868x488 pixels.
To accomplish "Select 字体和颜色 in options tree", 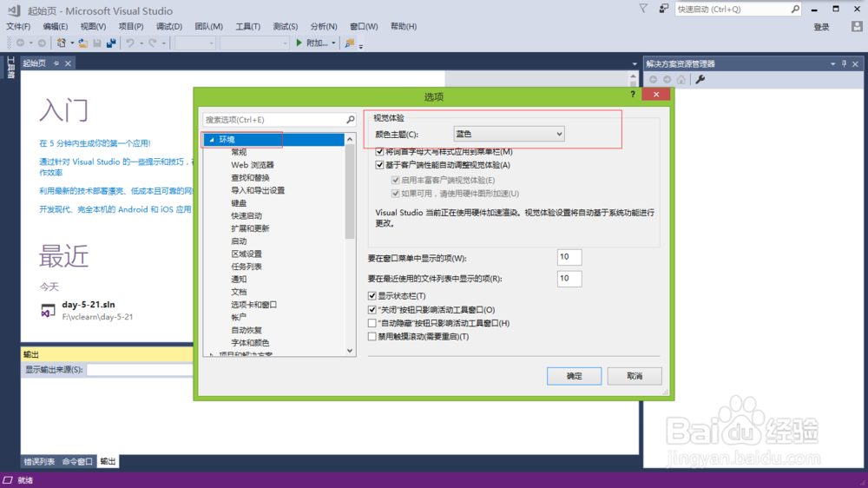I will tap(250, 343).
